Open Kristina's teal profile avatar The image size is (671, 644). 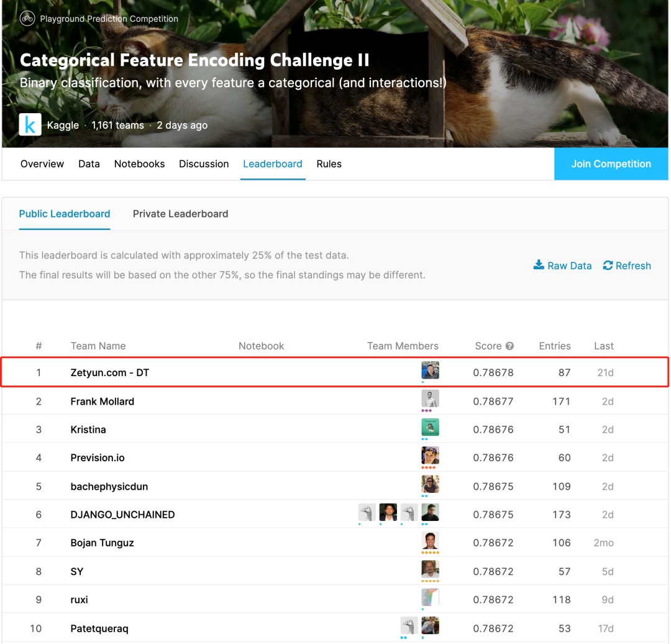(430, 428)
